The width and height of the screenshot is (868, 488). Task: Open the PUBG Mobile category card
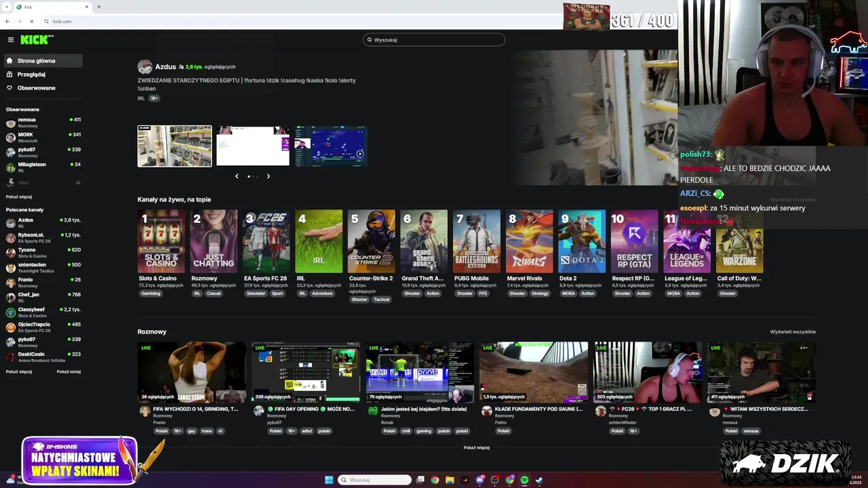coord(477,242)
